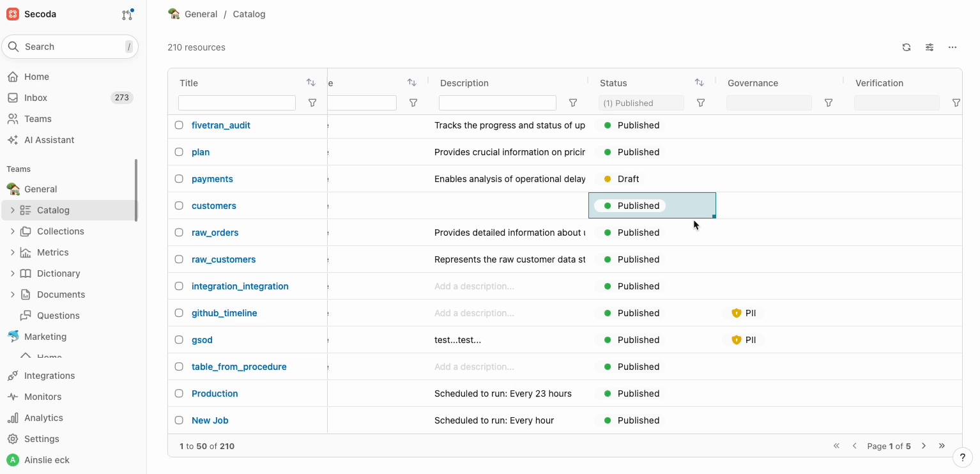
Task: Go to the last page of results
Action: pyautogui.click(x=942, y=446)
